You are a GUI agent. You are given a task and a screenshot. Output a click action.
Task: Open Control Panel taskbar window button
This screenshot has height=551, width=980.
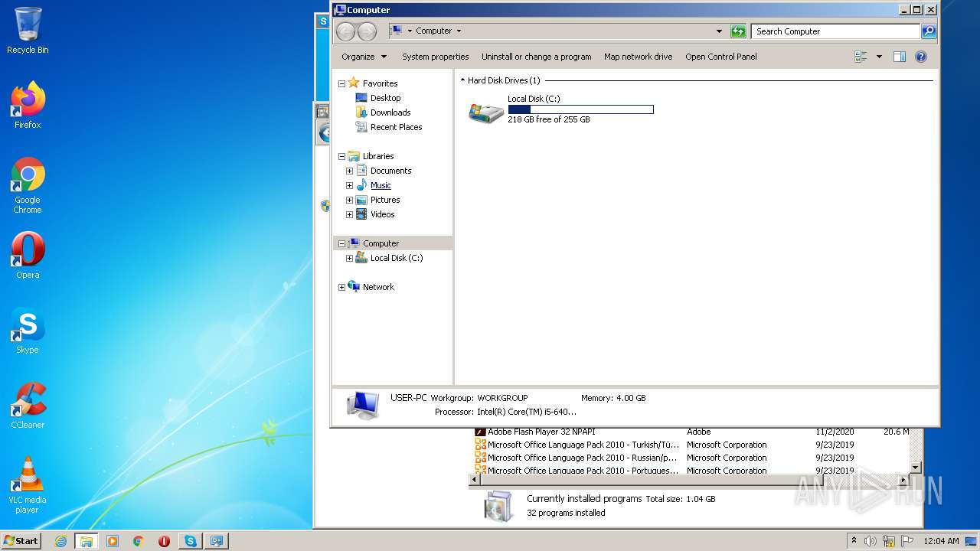click(217, 541)
